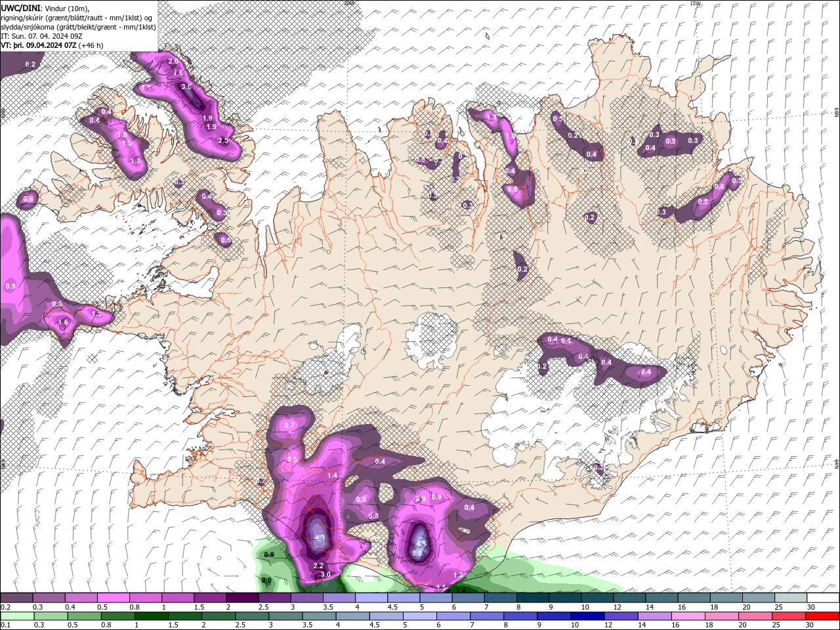Image resolution: width=840 pixels, height=630 pixels.
Task: Pick the 3 gray-green swatch in the lower legend row
Action: [x=286, y=616]
